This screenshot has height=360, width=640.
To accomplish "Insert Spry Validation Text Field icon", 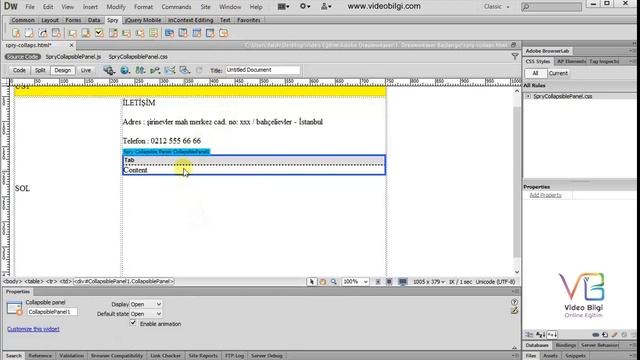I will (73, 33).
